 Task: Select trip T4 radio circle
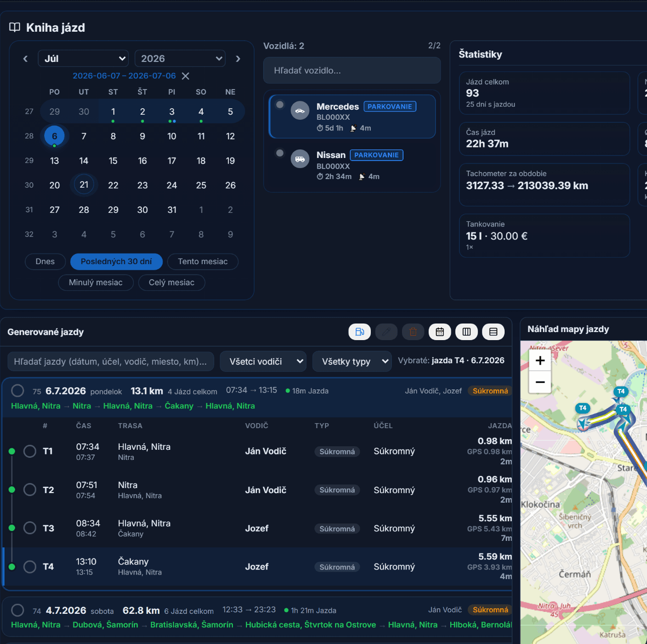coord(30,567)
